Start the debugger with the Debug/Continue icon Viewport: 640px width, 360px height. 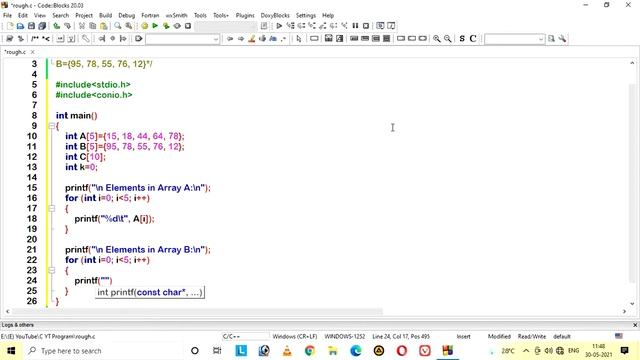279,26
